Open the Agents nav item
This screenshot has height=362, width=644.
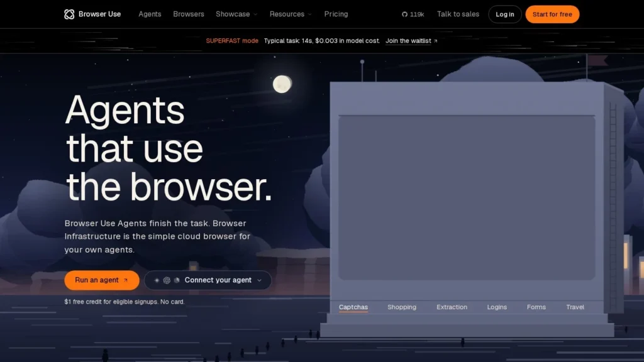coord(150,14)
